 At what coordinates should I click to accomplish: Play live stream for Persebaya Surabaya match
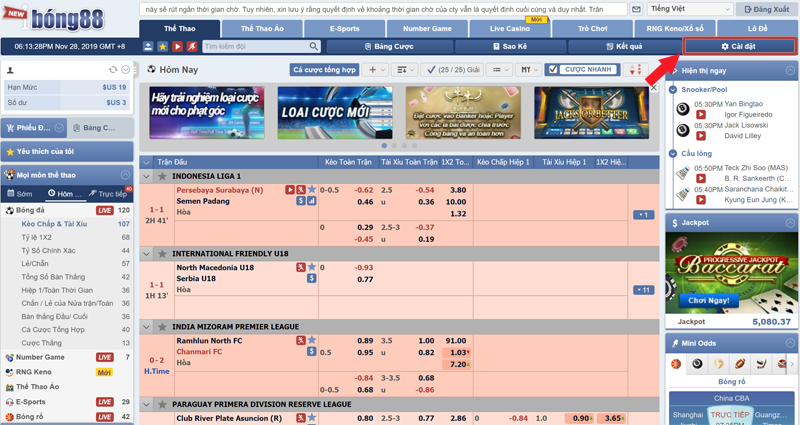(290, 190)
